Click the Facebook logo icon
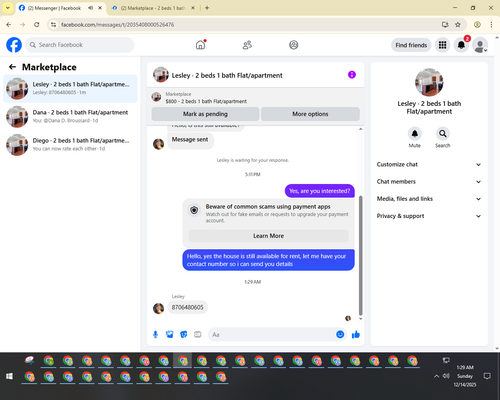Image resolution: width=500 pixels, height=400 pixels. point(14,45)
